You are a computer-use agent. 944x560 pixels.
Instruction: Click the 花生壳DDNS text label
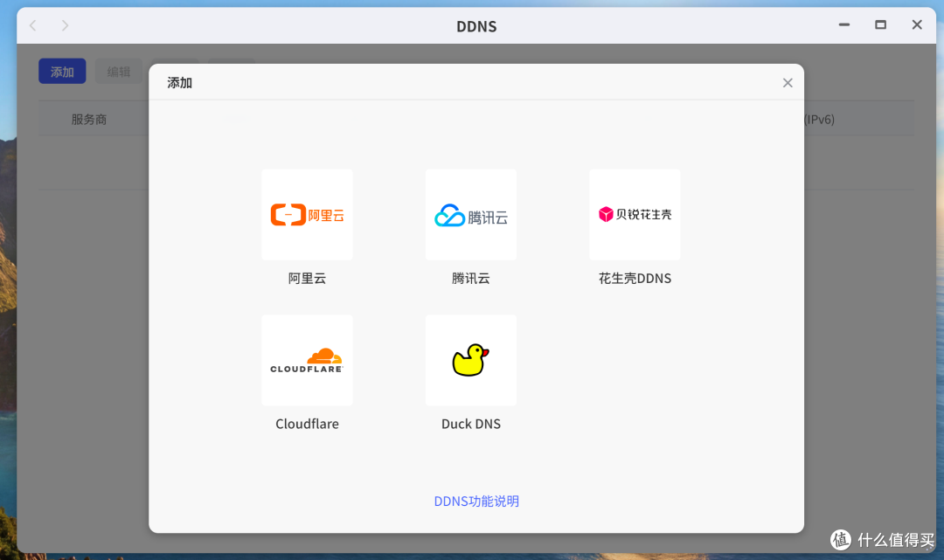pyautogui.click(x=635, y=279)
